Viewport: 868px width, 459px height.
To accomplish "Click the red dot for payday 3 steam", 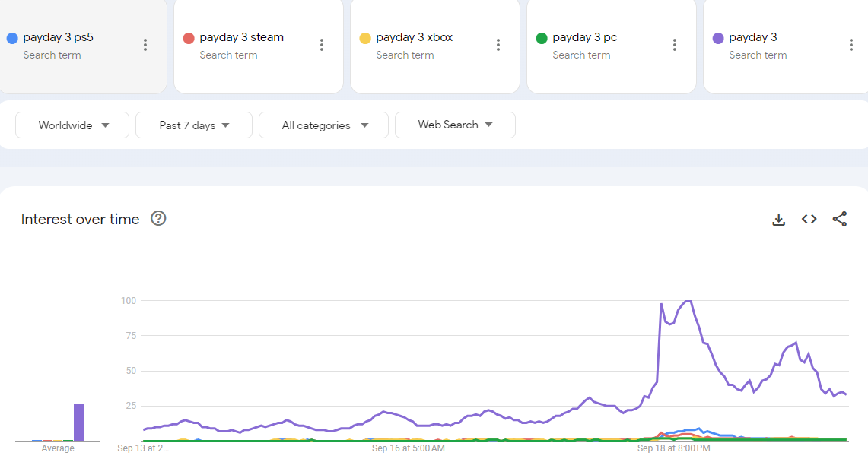I will tap(189, 38).
